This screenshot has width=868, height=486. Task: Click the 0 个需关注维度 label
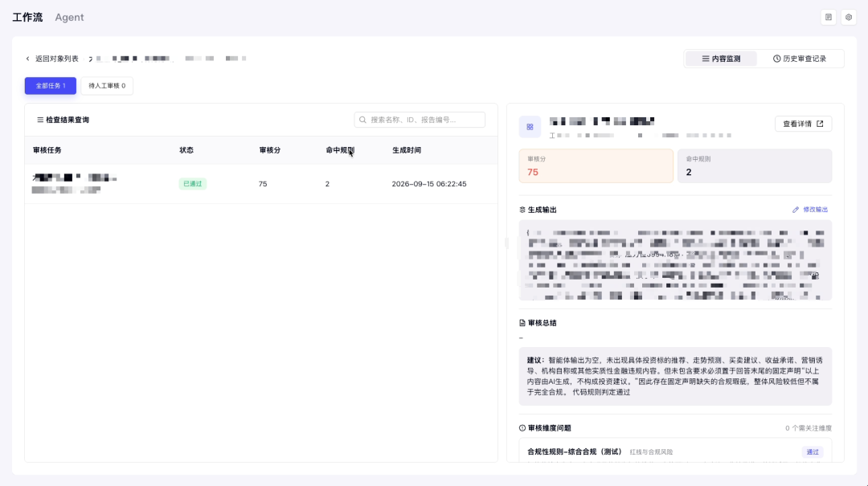809,428
